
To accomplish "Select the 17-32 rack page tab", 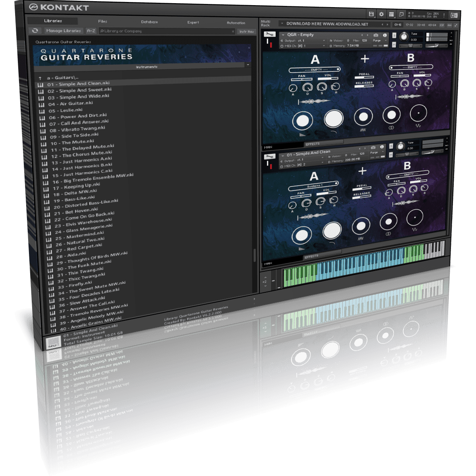I will click(409, 25).
